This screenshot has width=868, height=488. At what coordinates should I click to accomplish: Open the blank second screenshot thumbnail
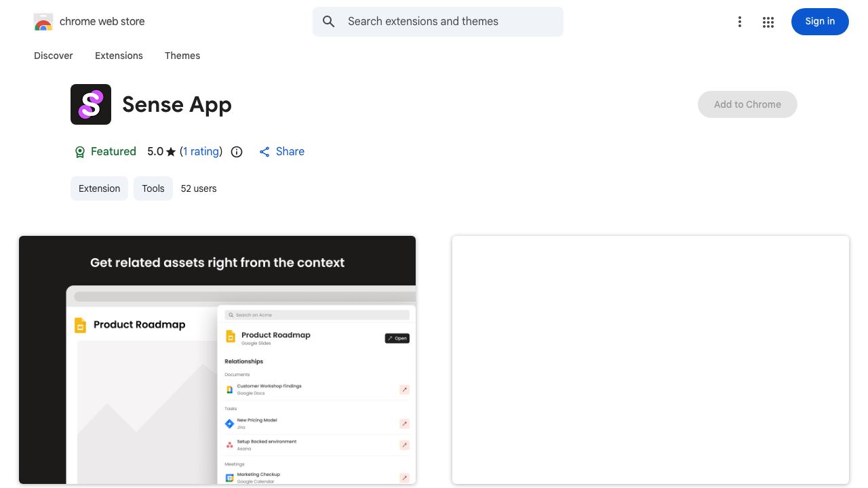(x=650, y=360)
